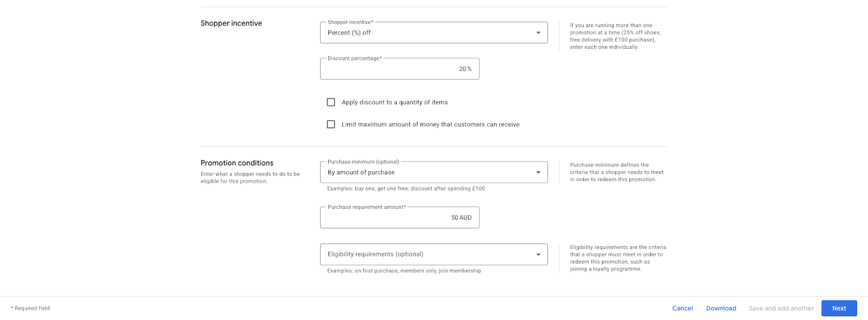This screenshot has height=320, width=868.
Task: Enable Apply discount to a quantity of items
Action: click(331, 102)
